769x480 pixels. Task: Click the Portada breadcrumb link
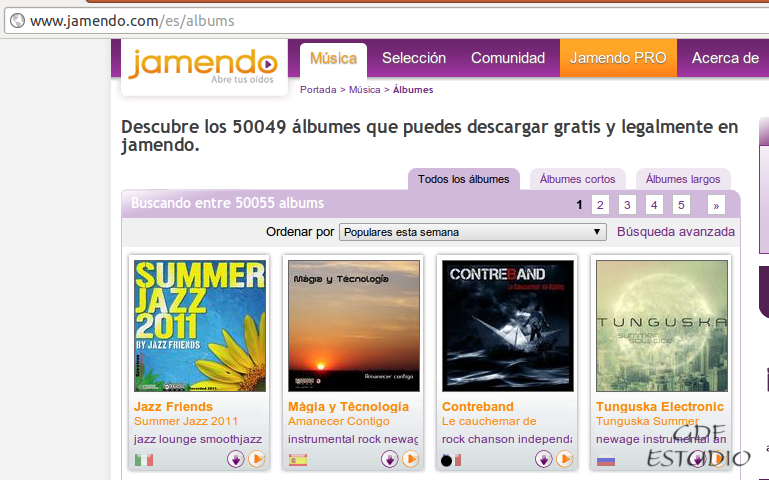(318, 90)
